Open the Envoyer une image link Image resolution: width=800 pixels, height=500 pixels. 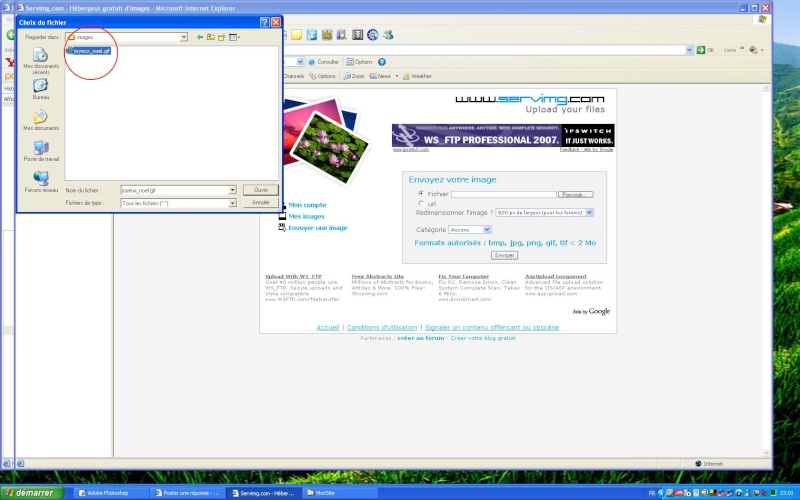click(x=317, y=228)
